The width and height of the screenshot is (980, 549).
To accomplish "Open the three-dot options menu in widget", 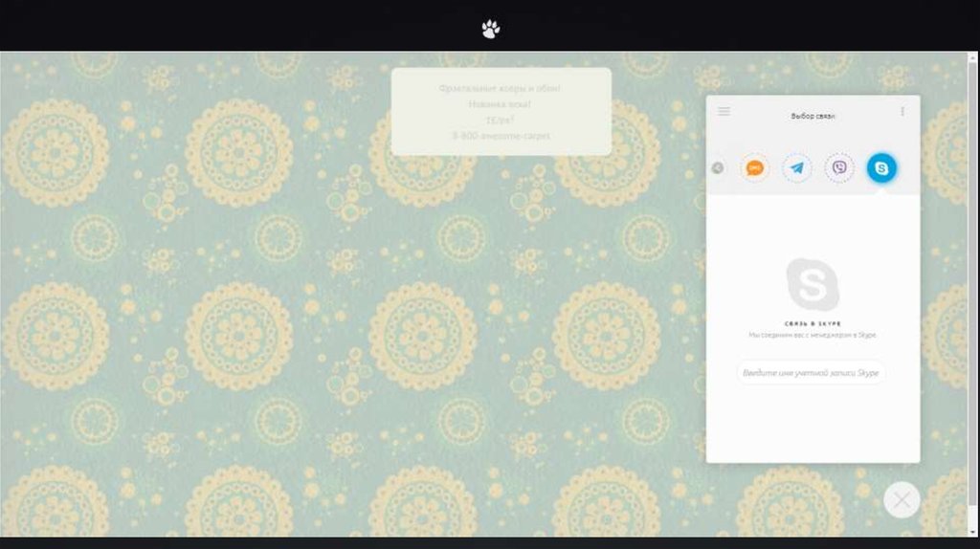I will pyautogui.click(x=902, y=112).
